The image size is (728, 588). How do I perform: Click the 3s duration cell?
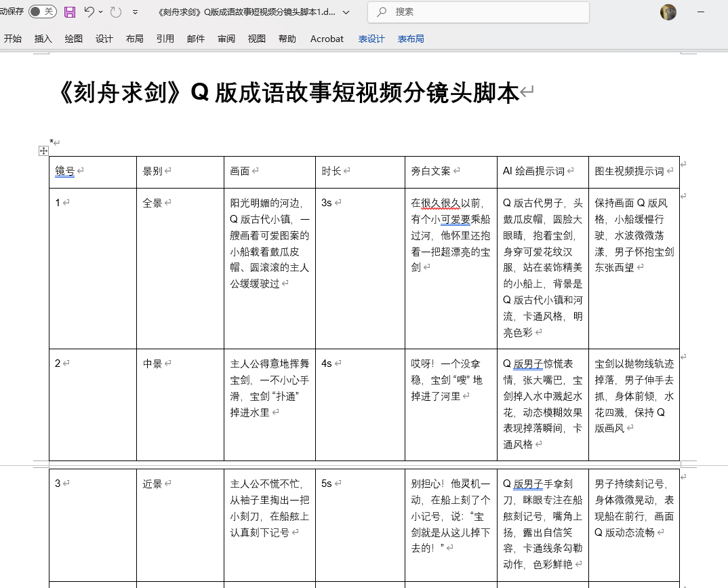pos(361,269)
